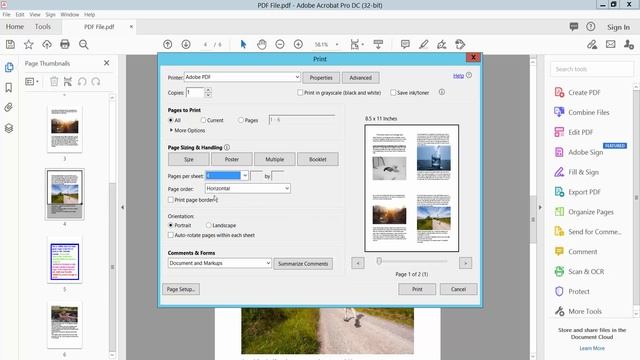Click the zoom in plus icon
640x360 pixels.
[x=298, y=44]
